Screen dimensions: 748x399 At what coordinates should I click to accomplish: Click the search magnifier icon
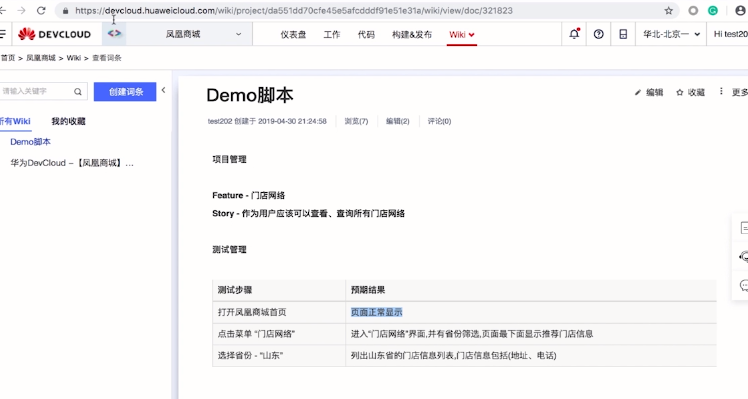tap(78, 92)
